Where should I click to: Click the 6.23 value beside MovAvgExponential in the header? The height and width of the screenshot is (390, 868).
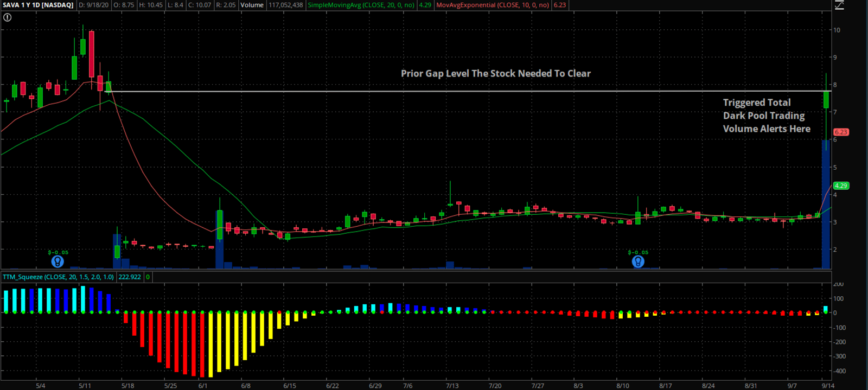(x=560, y=5)
